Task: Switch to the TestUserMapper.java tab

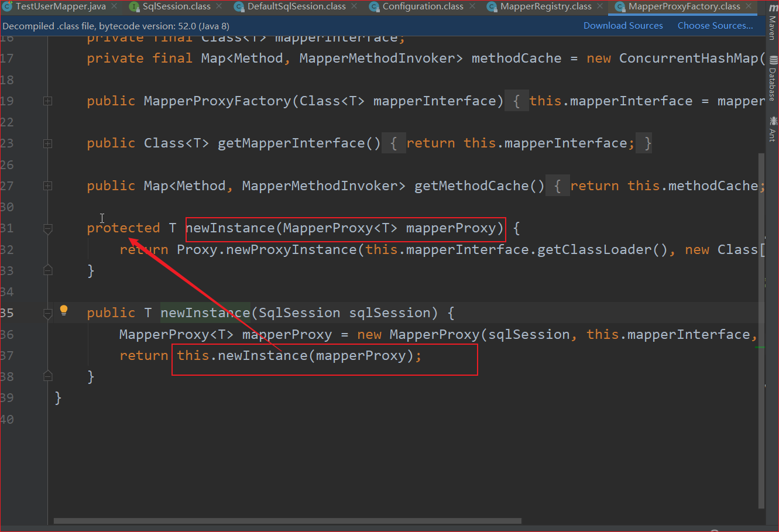Action: [60, 6]
